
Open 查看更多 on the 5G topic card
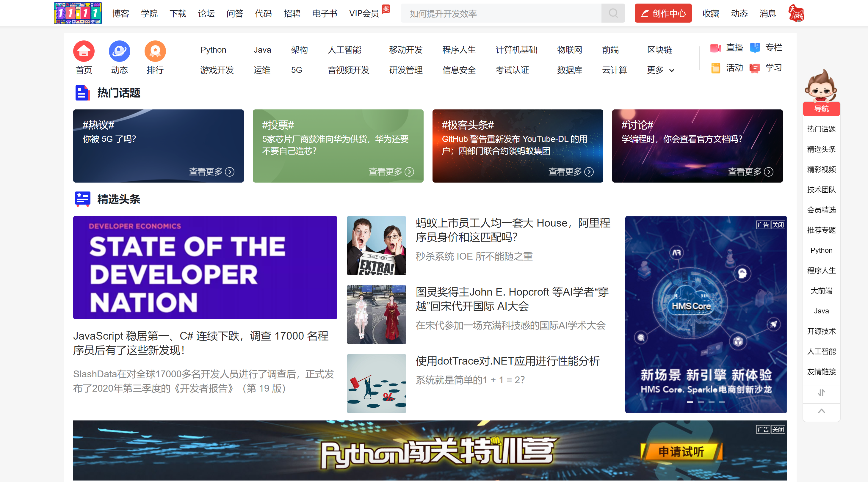211,172
